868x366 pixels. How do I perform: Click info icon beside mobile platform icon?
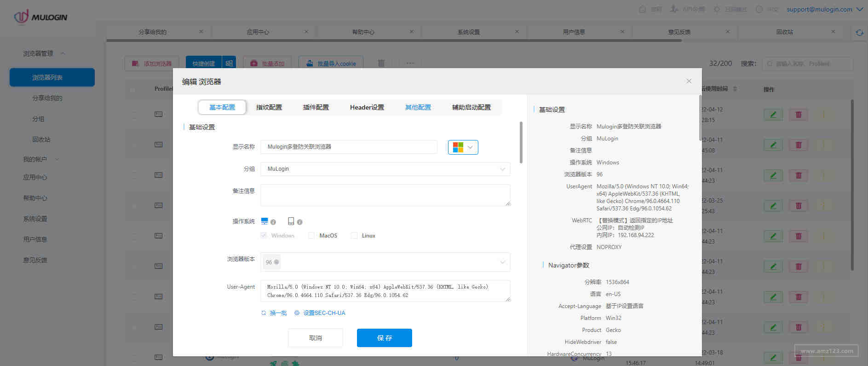point(300,222)
